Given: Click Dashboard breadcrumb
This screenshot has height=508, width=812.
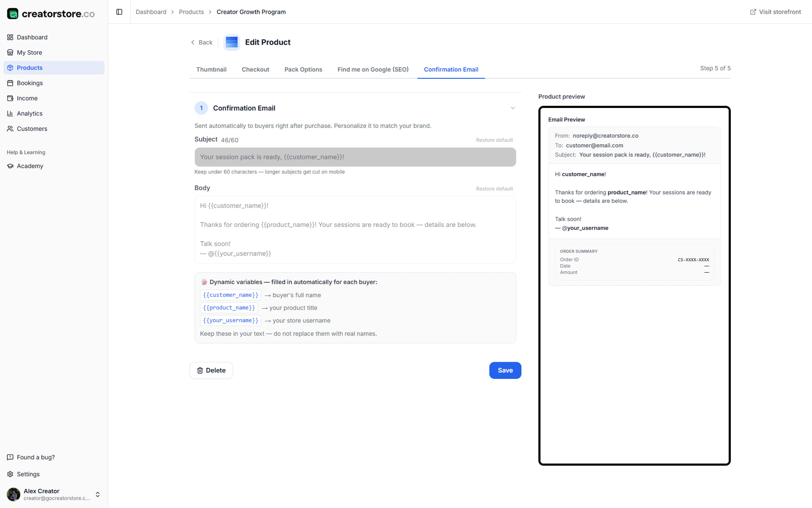Looking at the screenshot, I should [151, 12].
